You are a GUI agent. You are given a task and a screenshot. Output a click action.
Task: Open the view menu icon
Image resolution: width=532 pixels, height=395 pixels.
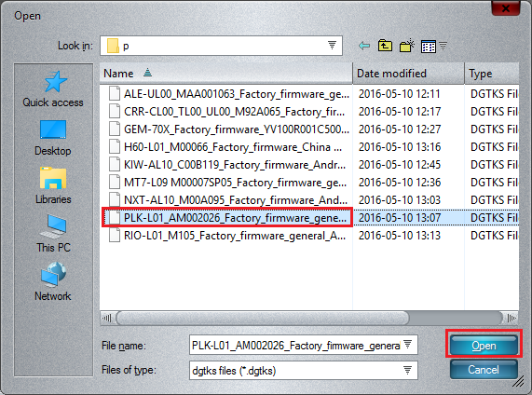433,47
